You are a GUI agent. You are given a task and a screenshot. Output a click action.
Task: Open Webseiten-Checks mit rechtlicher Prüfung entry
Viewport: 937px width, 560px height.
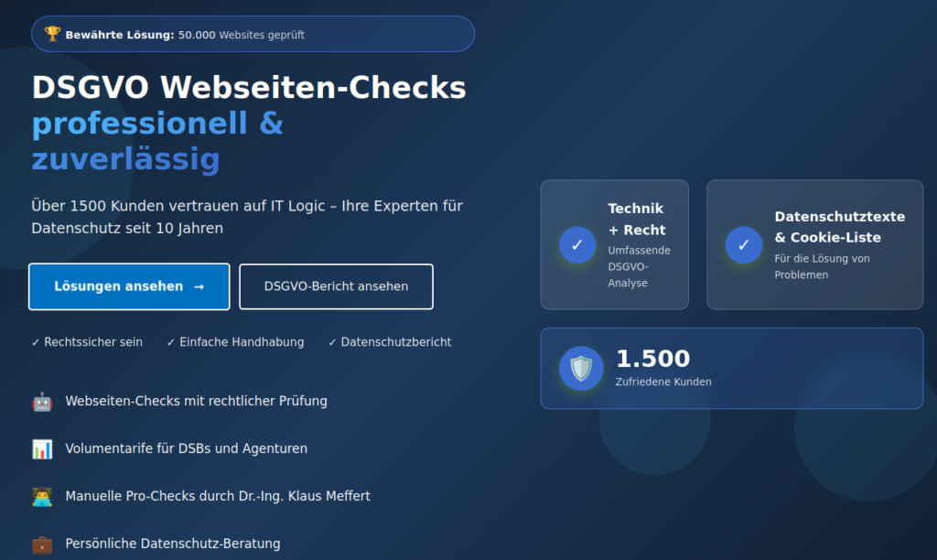pyautogui.click(x=196, y=401)
